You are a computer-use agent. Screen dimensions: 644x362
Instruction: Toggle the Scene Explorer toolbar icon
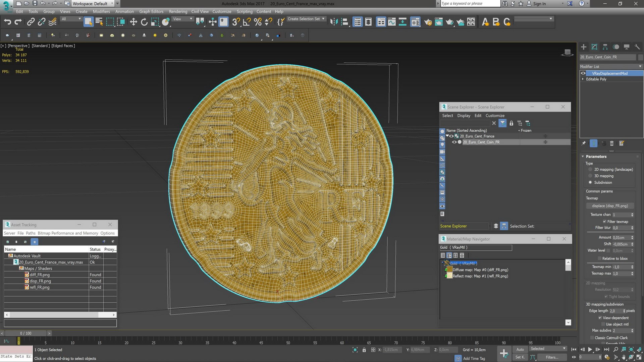pyautogui.click(x=358, y=22)
